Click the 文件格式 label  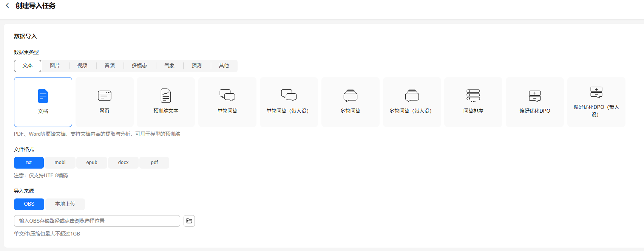pyautogui.click(x=24, y=149)
